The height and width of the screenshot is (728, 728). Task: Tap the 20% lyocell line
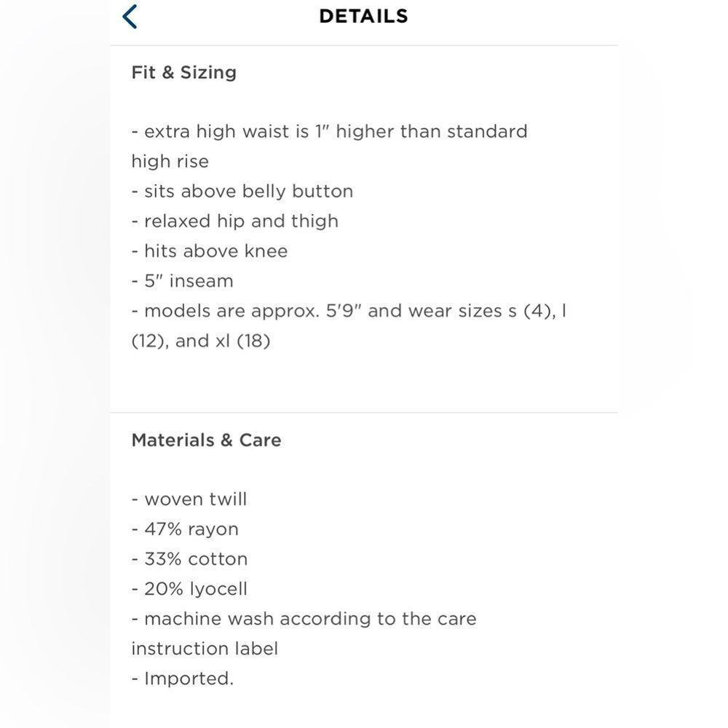[189, 588]
